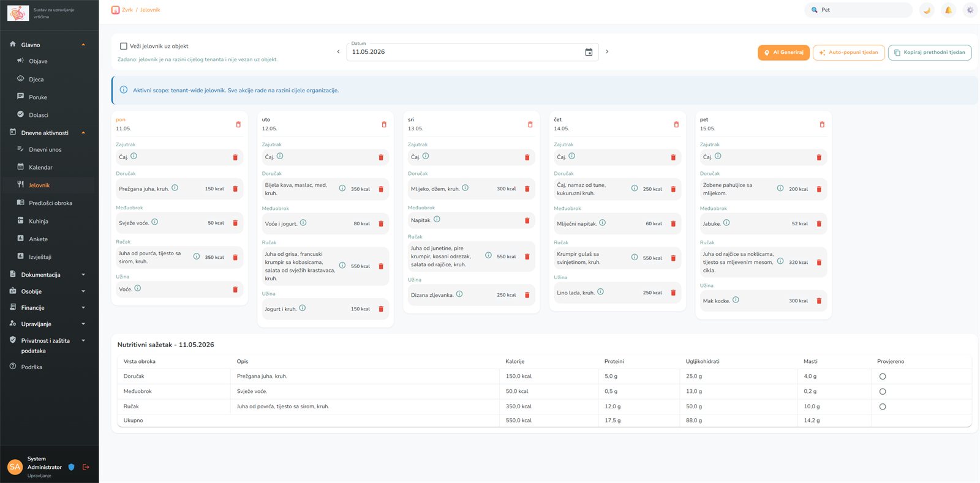The image size is (980, 483).
Task: Delete Mak kocke snack on Friday
Action: (819, 301)
